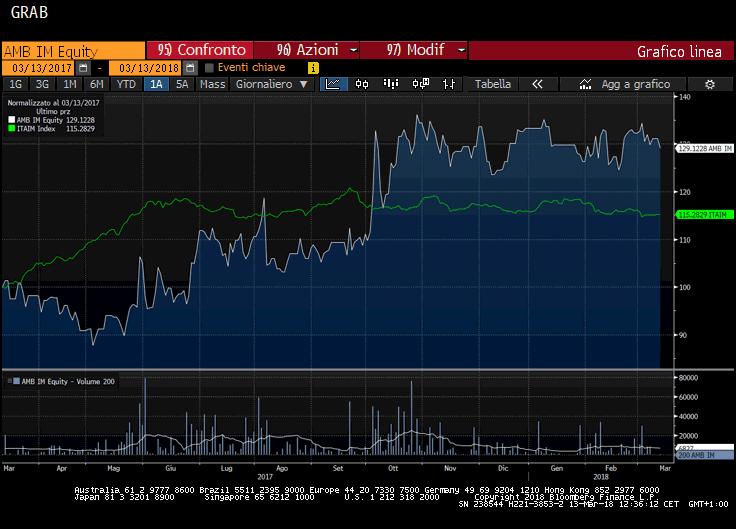The image size is (736, 529).
Task: Open end date calendar picker
Action: coord(189,68)
